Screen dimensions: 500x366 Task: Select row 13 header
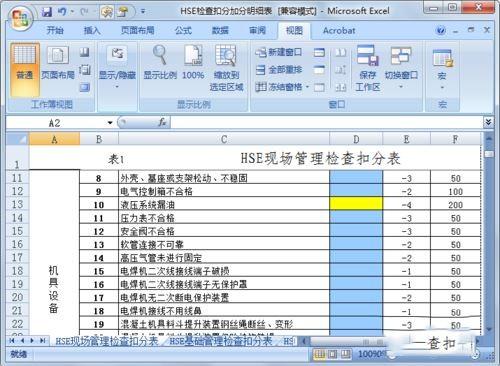tap(17, 204)
